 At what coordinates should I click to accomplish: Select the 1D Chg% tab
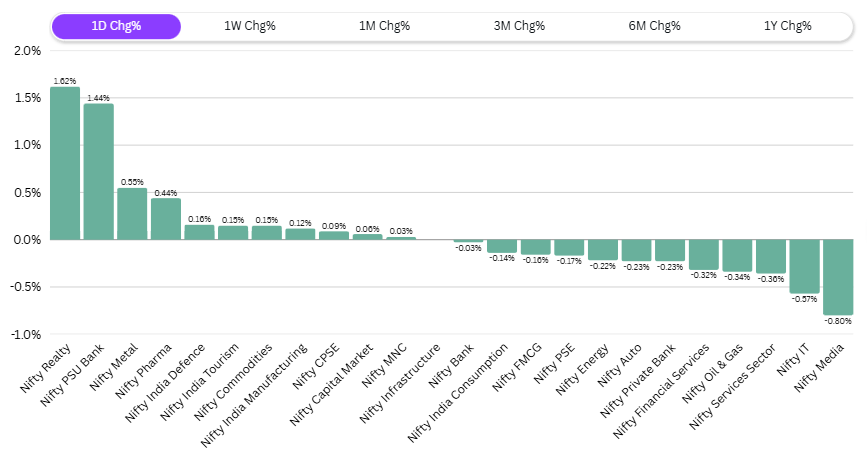[115, 26]
